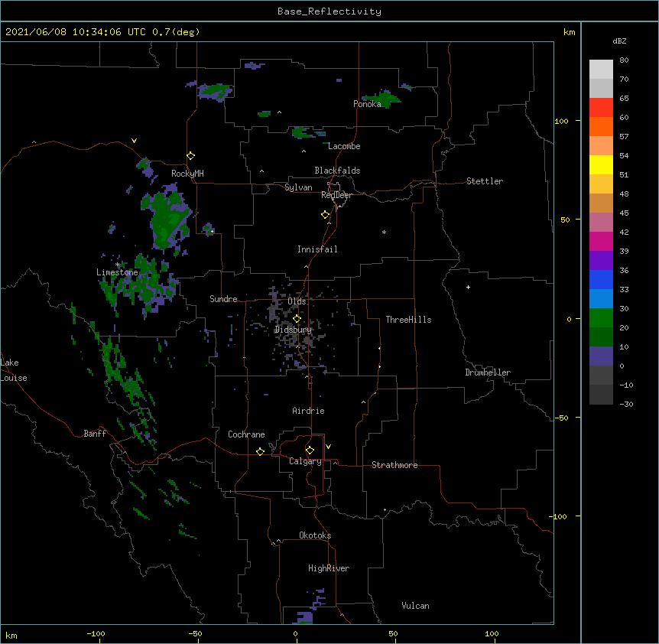Click the yellow V marker northwest of RockyMH
Screen dimensions: 659x644
[x=134, y=141]
